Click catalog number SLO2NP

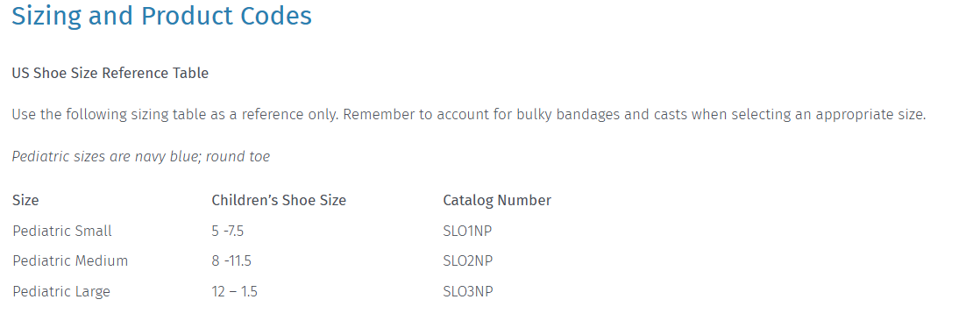pyautogui.click(x=467, y=261)
